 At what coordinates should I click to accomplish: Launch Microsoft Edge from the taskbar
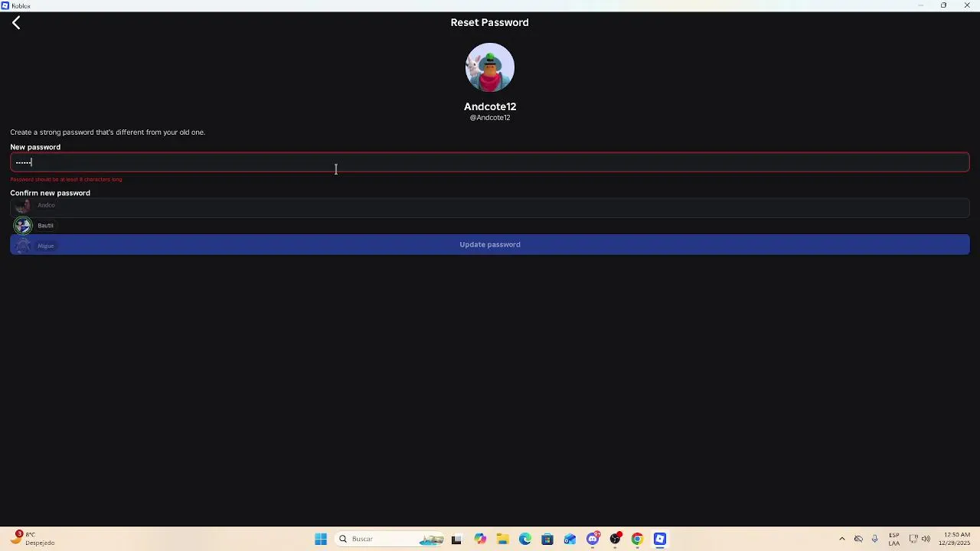[525, 540]
